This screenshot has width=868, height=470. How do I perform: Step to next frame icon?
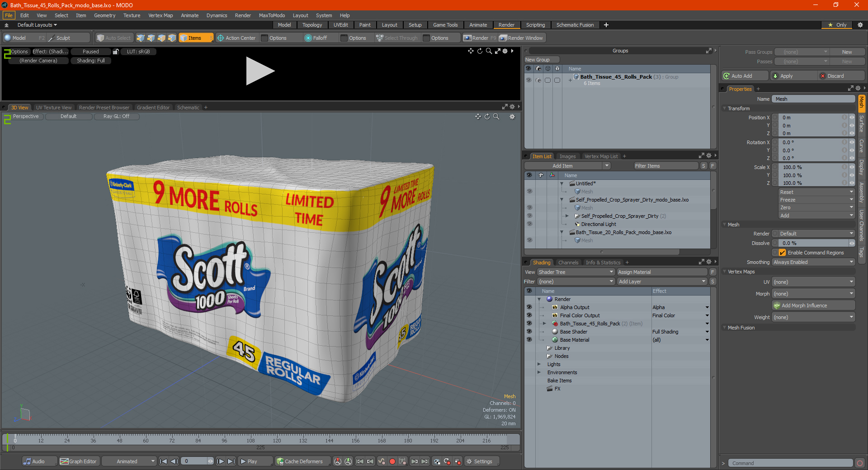pos(220,461)
